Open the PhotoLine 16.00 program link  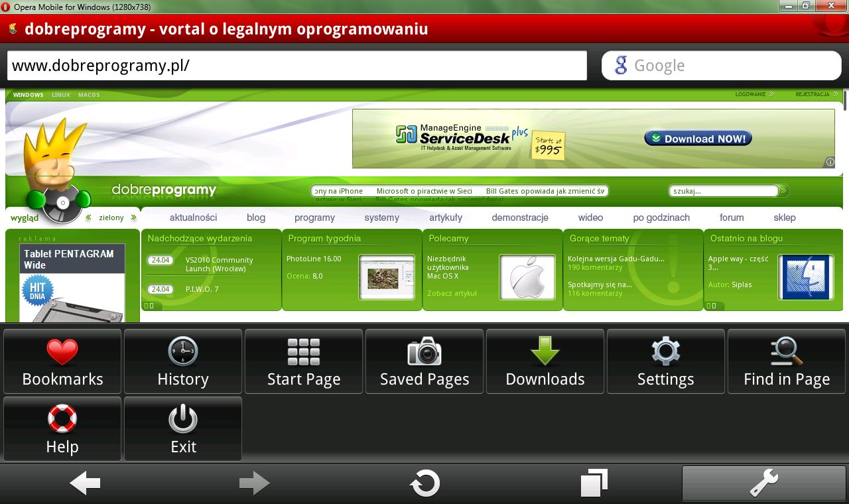click(314, 259)
